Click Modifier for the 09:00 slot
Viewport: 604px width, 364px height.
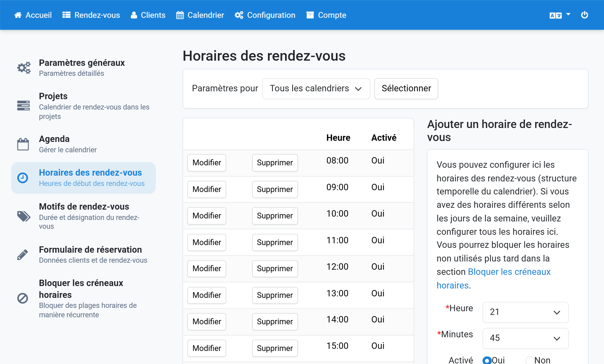[207, 190]
